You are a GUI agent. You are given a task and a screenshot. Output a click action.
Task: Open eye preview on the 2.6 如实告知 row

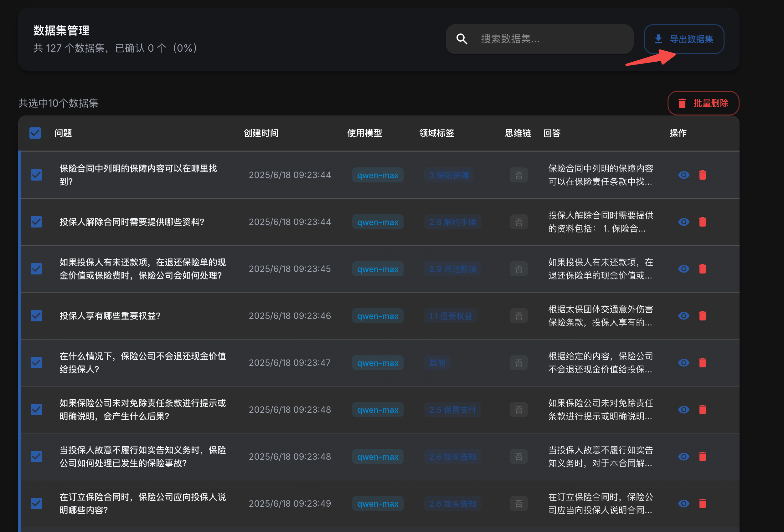coord(683,457)
